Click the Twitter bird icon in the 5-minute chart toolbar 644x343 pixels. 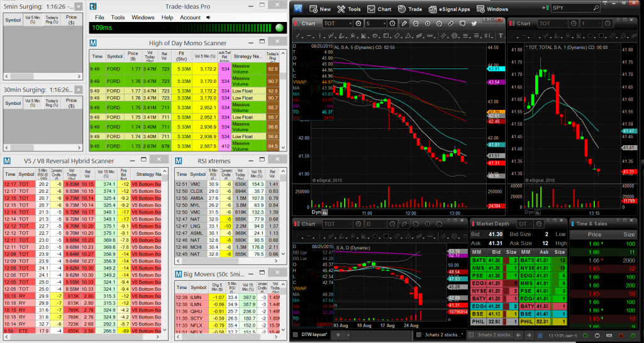pyautogui.click(x=474, y=23)
